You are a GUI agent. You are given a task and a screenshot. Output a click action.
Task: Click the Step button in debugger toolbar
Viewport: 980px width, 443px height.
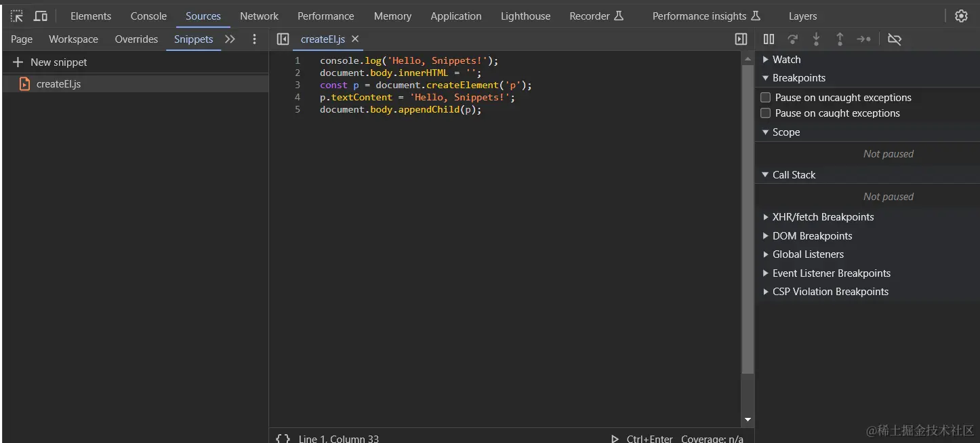pos(863,39)
